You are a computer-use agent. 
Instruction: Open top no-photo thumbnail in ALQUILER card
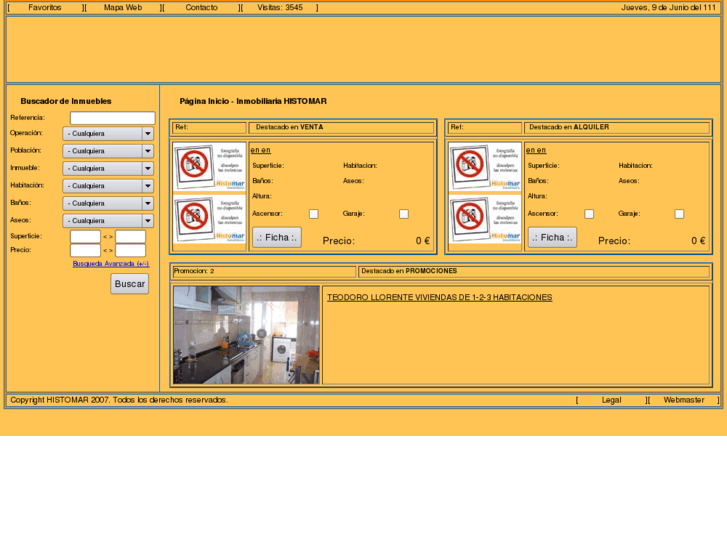(485, 167)
